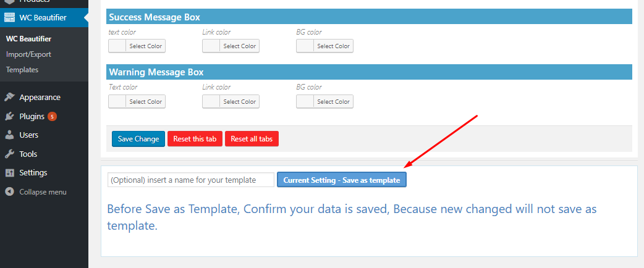The image size is (644, 268).
Task: Click Current Setting - Save as template button
Action: pyautogui.click(x=341, y=180)
